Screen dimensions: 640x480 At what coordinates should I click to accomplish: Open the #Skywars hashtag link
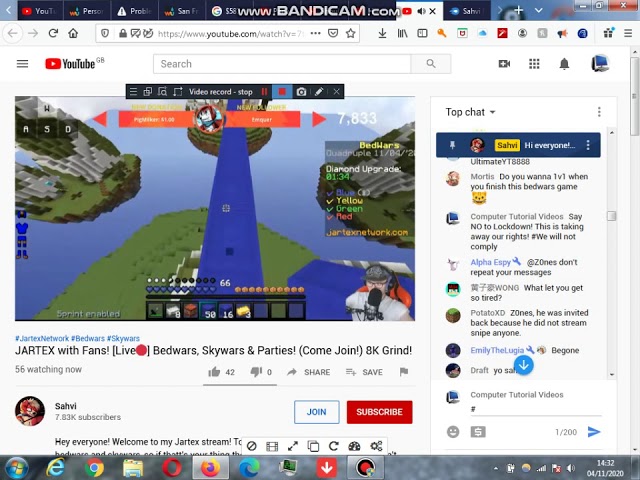(123, 338)
